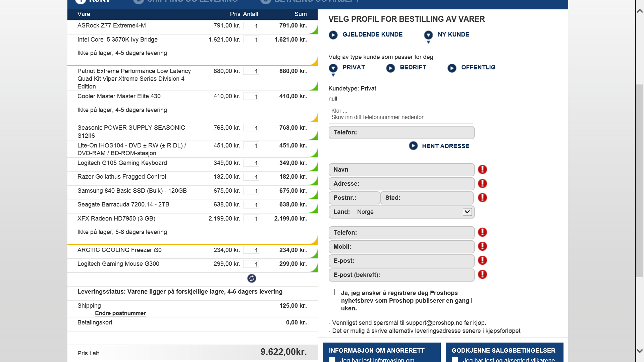Select GJELDENDE KUNDE profile option
The height and width of the screenshot is (362, 644).
point(372,35)
